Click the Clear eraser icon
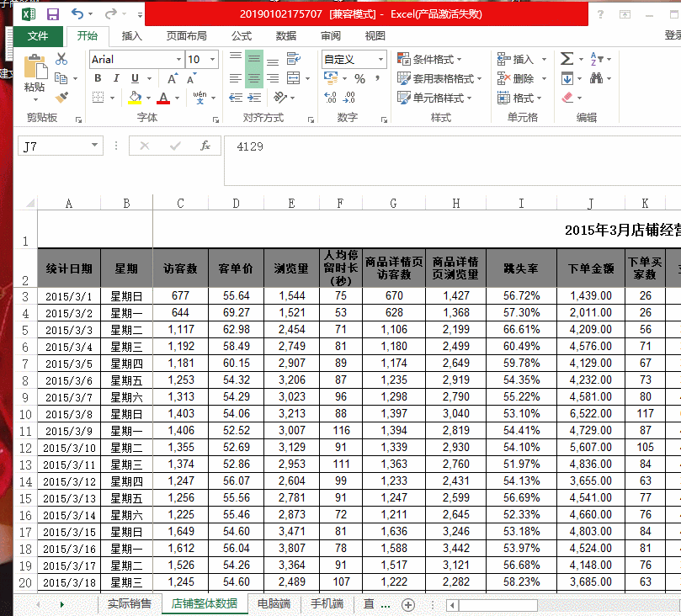The width and height of the screenshot is (681, 616). click(x=567, y=98)
